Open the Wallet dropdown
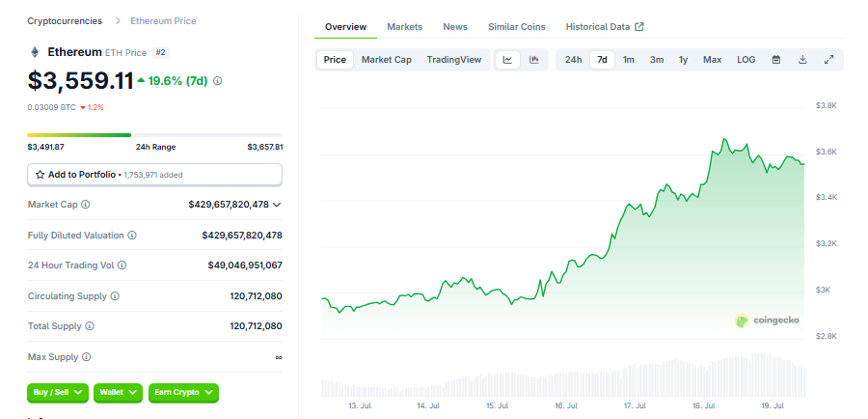The width and height of the screenshot is (868, 419). click(x=118, y=392)
